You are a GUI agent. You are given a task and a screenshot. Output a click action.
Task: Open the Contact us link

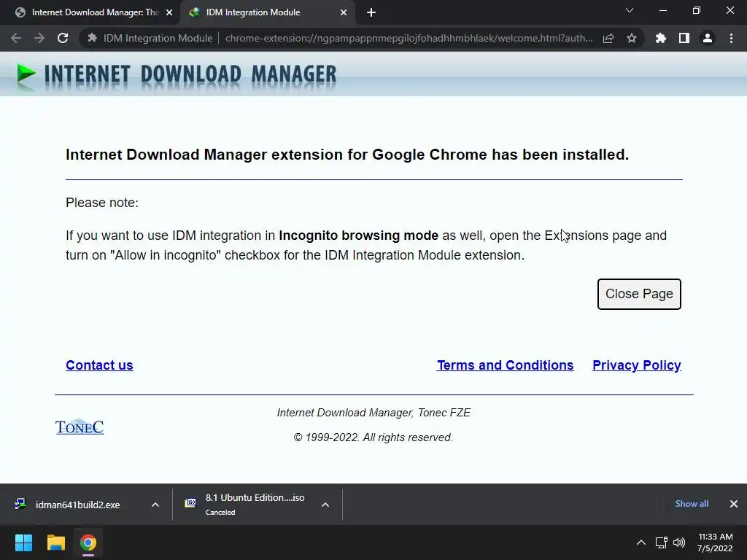[99, 365]
